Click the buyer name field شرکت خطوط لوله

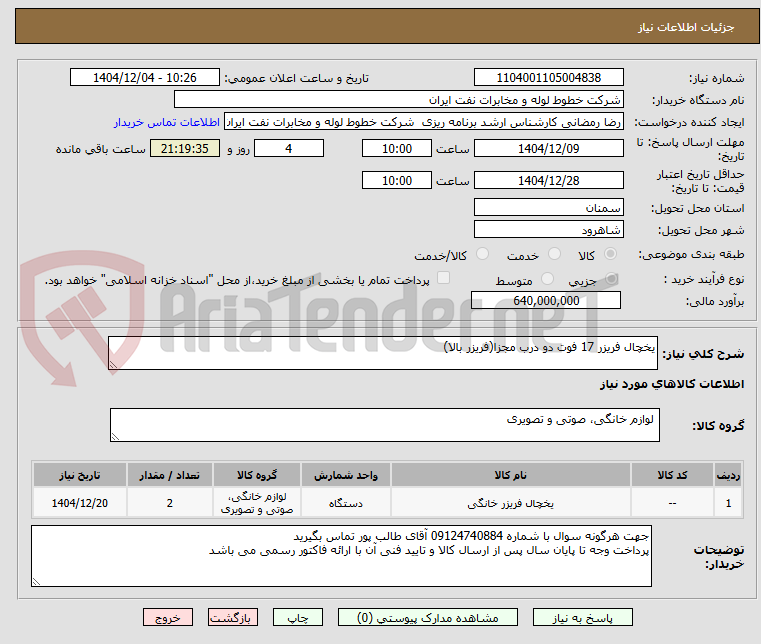pyautogui.click(x=398, y=99)
